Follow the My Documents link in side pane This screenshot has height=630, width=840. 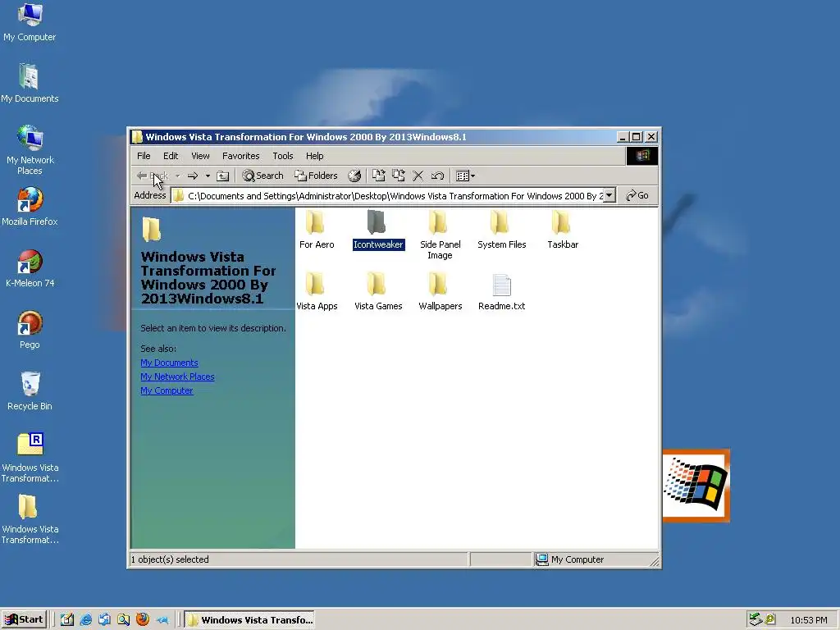tap(169, 363)
